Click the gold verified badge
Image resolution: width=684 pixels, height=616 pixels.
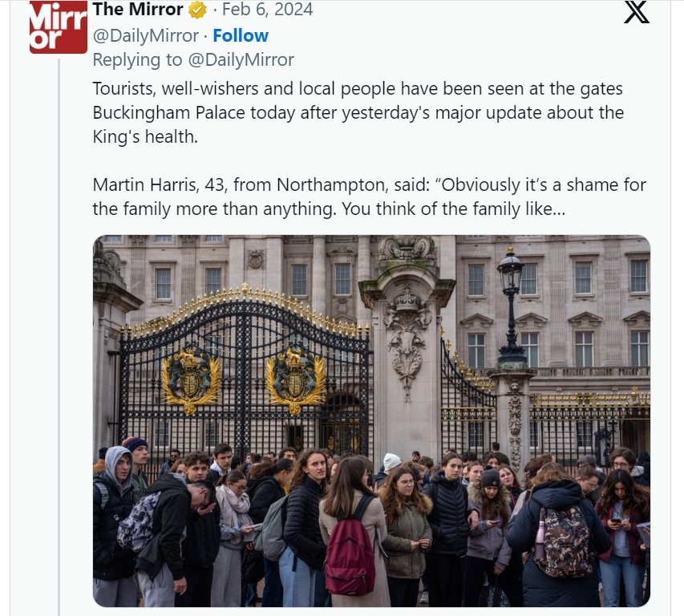197,10
